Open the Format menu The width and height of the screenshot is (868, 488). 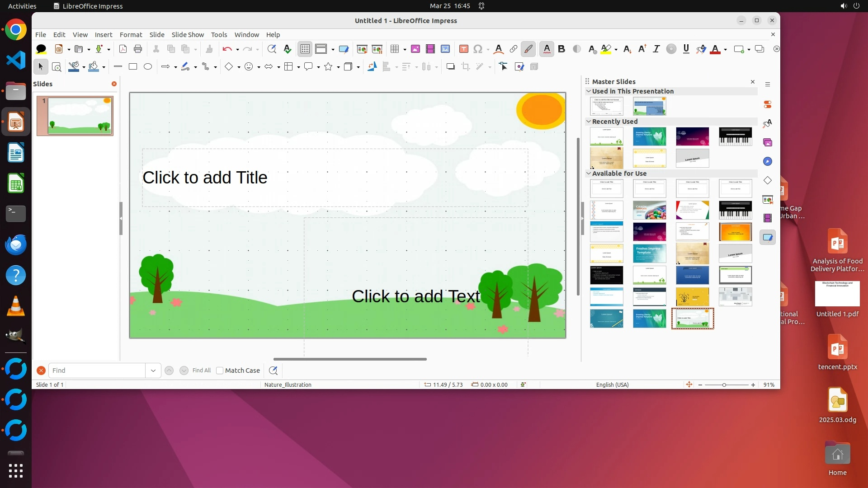[131, 35]
